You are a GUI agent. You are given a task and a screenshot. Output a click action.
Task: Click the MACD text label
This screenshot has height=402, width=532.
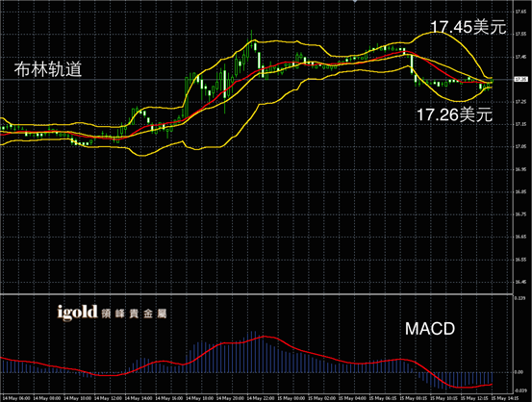click(x=430, y=329)
